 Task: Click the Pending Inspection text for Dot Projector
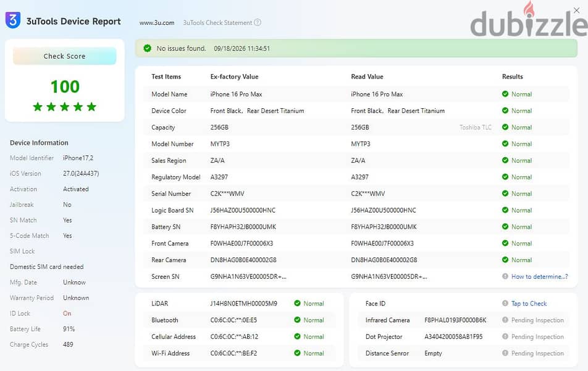(537, 336)
